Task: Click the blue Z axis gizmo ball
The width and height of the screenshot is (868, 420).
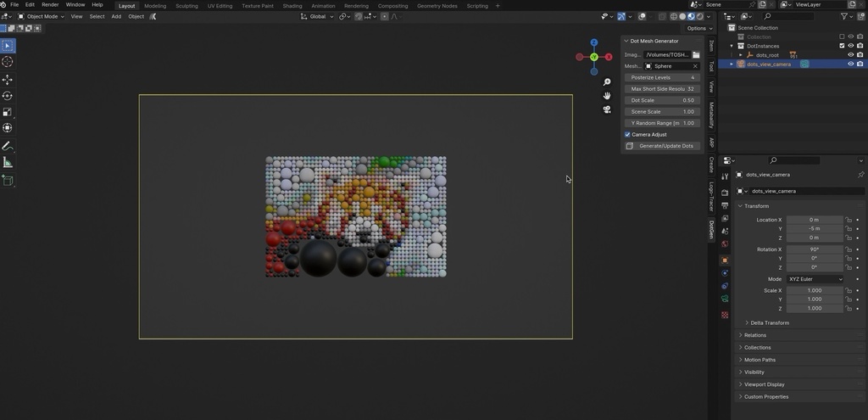Action: [594, 42]
